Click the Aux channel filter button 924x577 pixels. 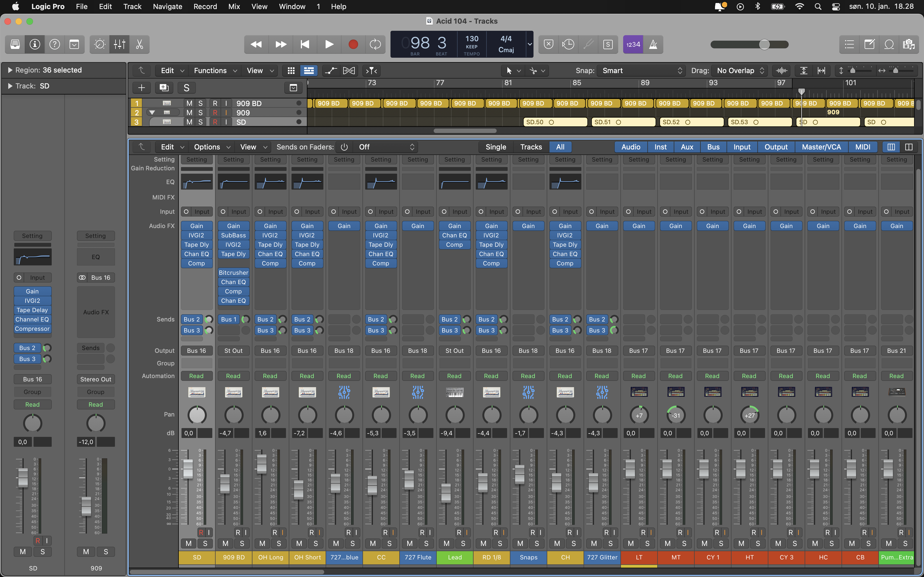click(686, 147)
